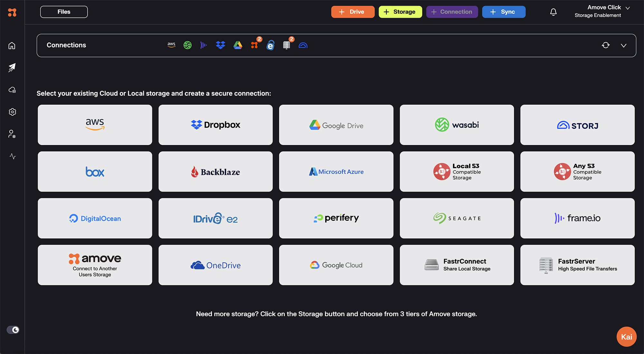Open the rocket transfer icon in sidebar

pos(12,68)
